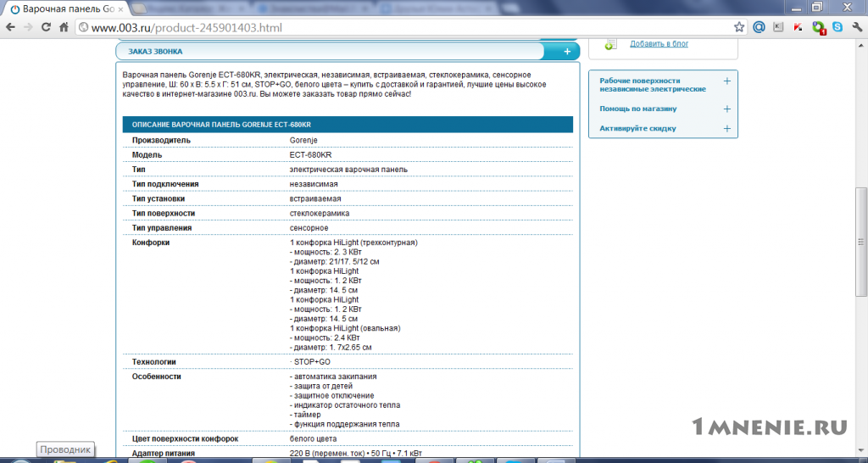
Task: Open the green extension with badge 1
Action: (x=818, y=27)
